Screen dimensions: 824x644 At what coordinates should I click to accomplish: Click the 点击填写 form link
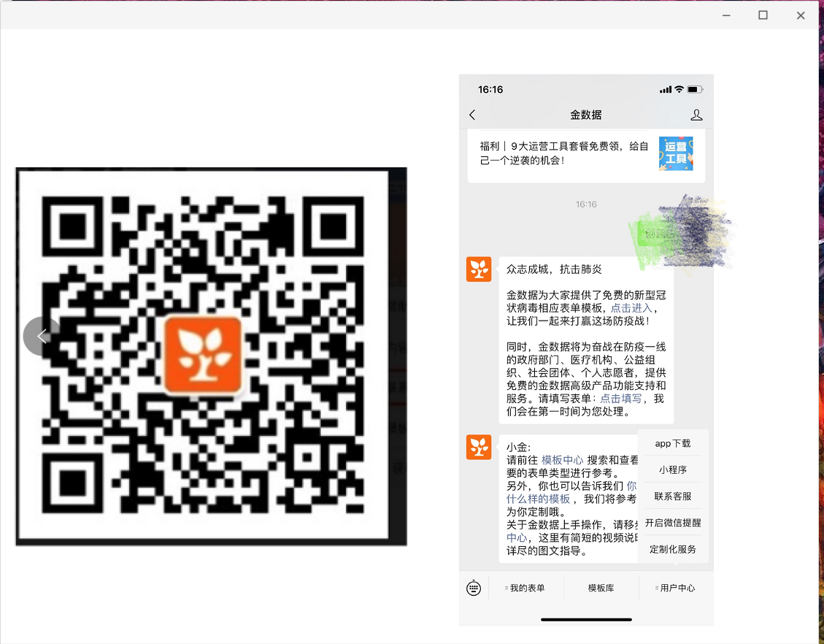(621, 399)
